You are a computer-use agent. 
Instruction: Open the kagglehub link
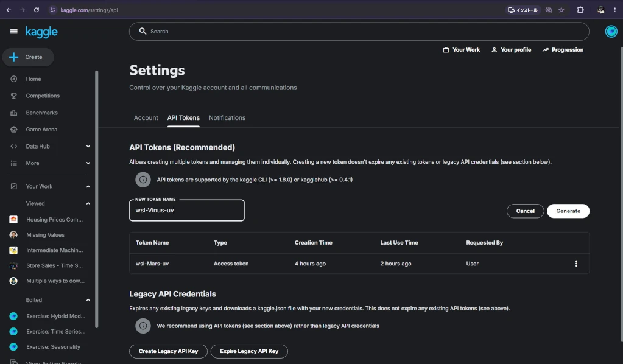(314, 180)
